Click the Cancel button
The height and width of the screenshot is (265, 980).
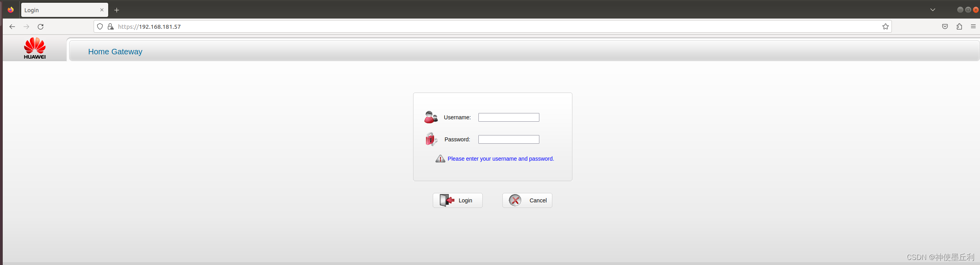(x=527, y=200)
